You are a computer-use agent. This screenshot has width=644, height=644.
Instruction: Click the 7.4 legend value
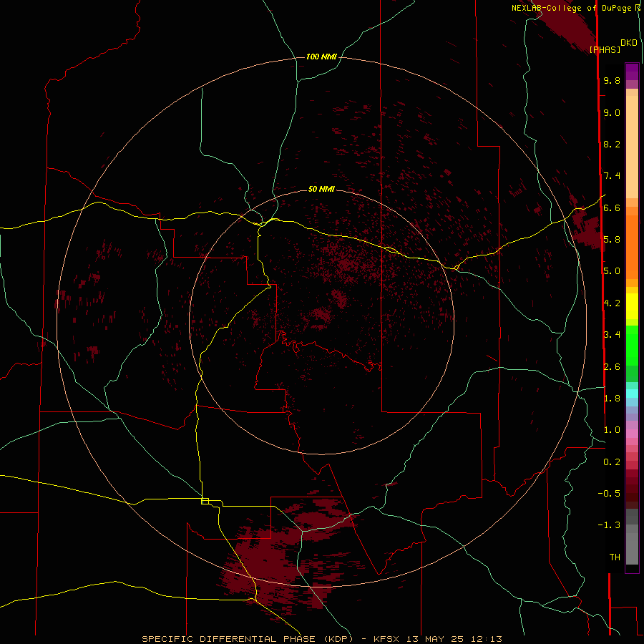tap(612, 176)
